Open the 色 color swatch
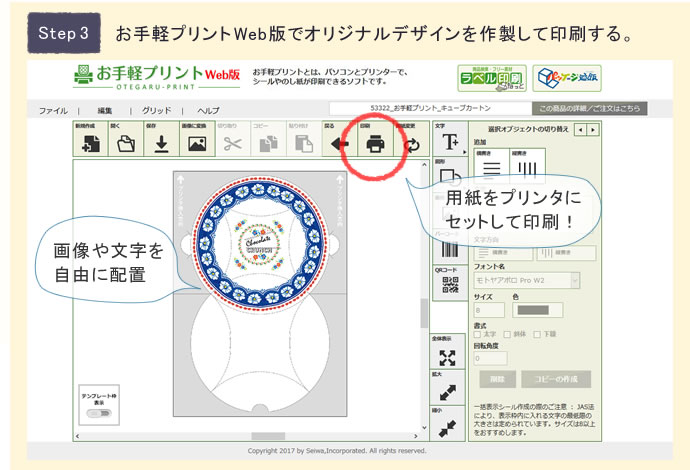 [x=537, y=310]
